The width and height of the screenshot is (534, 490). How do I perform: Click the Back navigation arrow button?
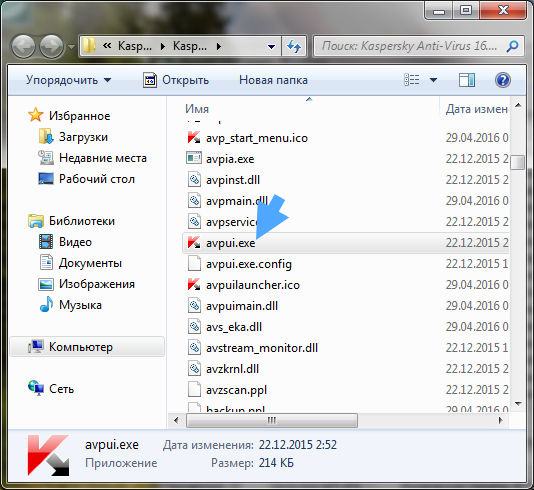point(23,46)
